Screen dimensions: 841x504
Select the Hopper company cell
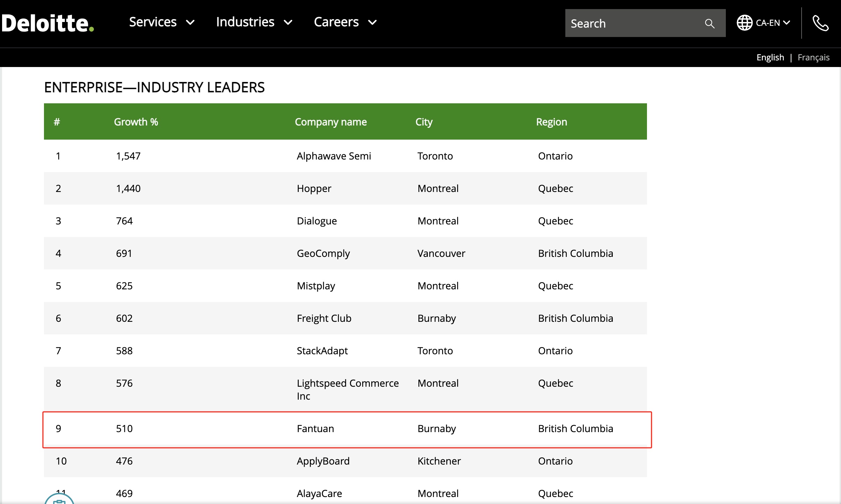click(314, 188)
